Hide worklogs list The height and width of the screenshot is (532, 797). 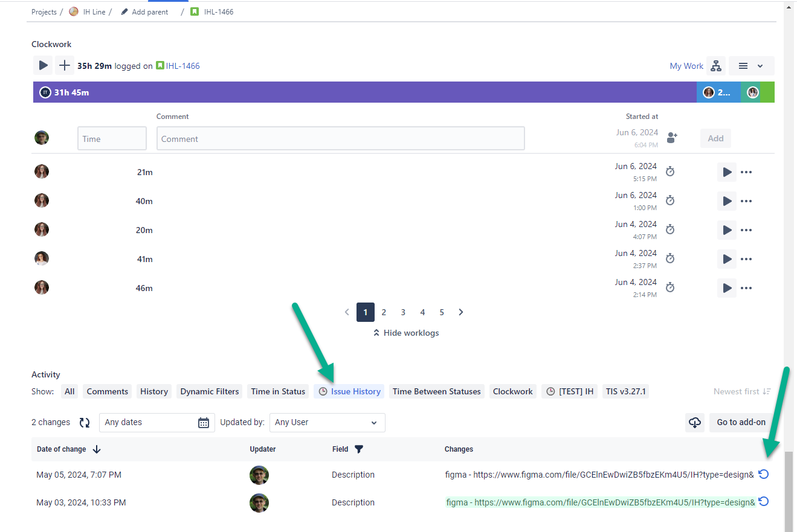pos(406,333)
